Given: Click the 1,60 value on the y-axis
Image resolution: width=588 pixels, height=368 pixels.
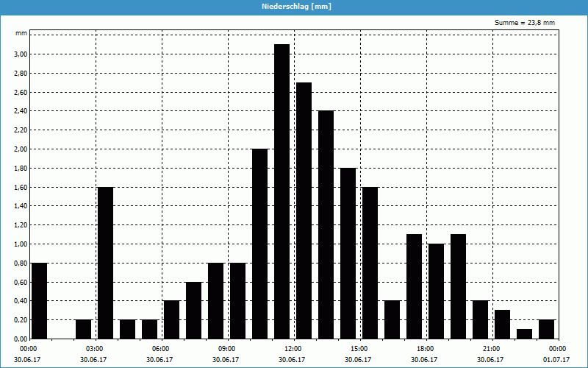Looking at the screenshot, I should (x=20, y=187).
